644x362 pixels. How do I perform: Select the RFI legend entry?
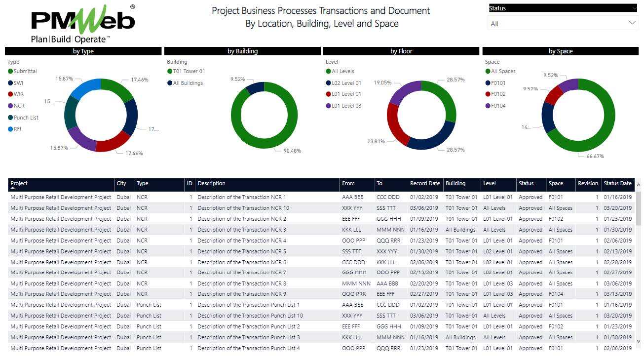point(17,129)
